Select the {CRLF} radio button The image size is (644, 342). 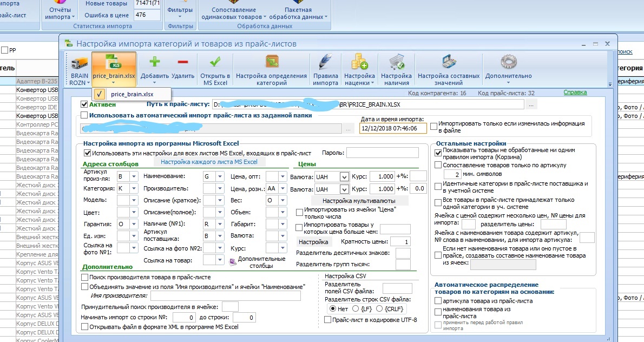[x=379, y=309]
